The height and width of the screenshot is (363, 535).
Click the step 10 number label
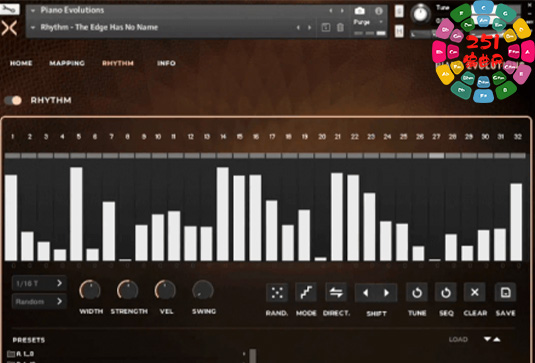[x=158, y=137]
